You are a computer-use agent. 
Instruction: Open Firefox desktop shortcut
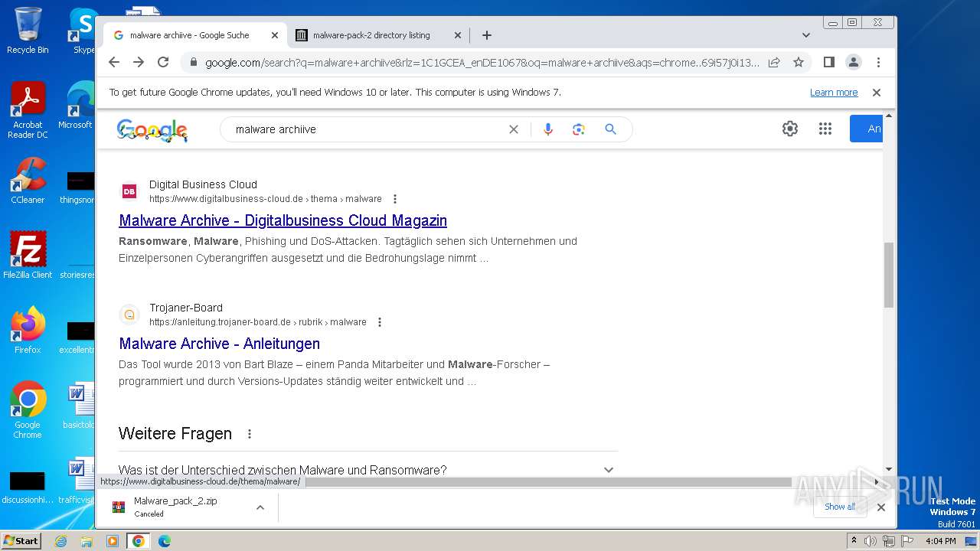pyautogui.click(x=28, y=330)
